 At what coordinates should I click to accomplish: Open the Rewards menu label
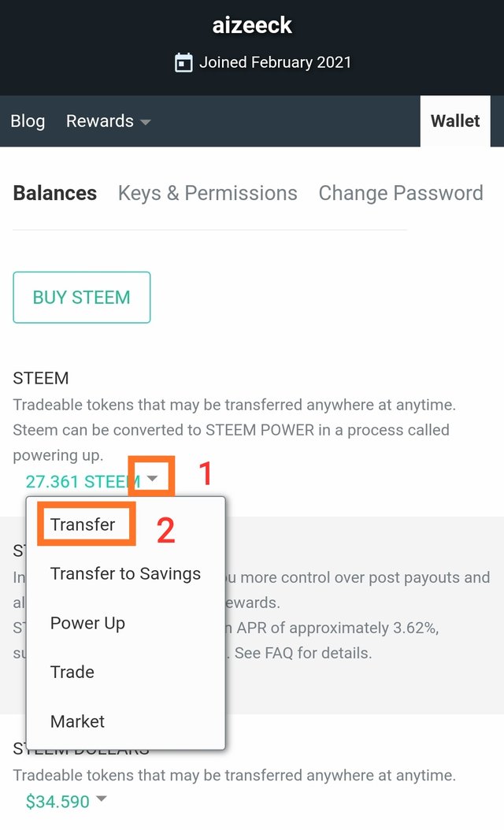(99, 121)
